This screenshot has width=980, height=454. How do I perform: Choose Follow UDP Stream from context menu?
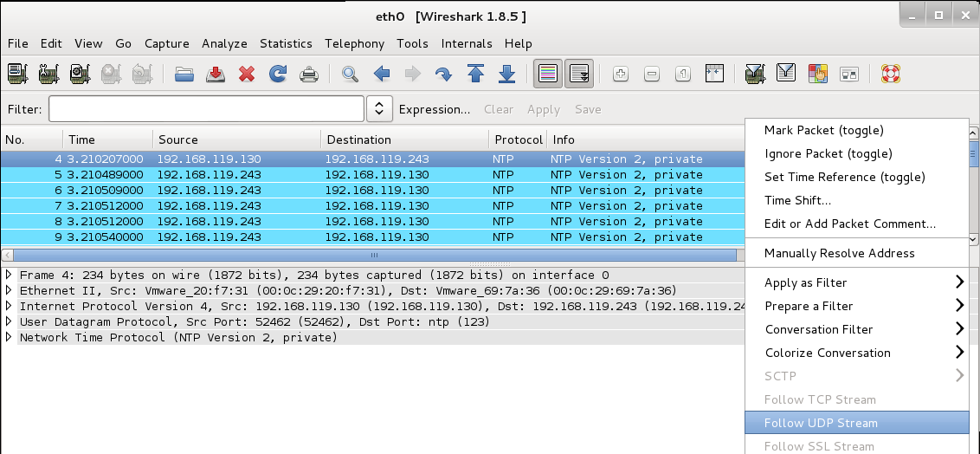[821, 423]
